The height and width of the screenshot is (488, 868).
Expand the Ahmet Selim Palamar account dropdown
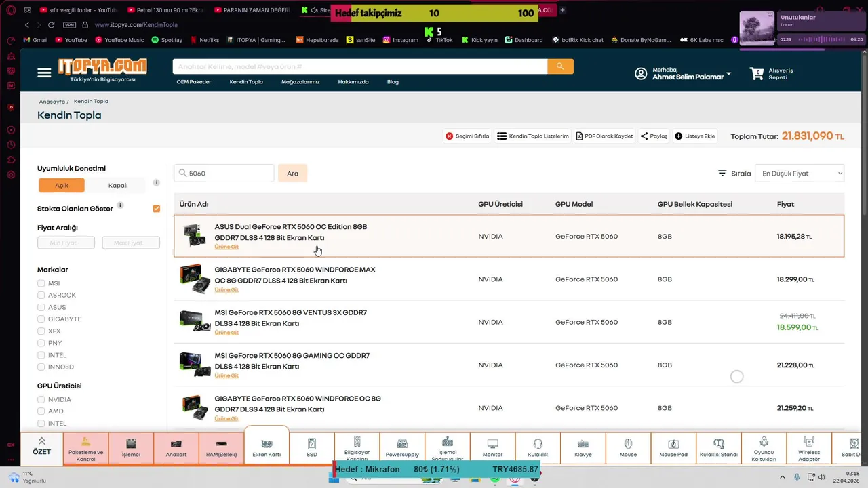[x=729, y=73]
